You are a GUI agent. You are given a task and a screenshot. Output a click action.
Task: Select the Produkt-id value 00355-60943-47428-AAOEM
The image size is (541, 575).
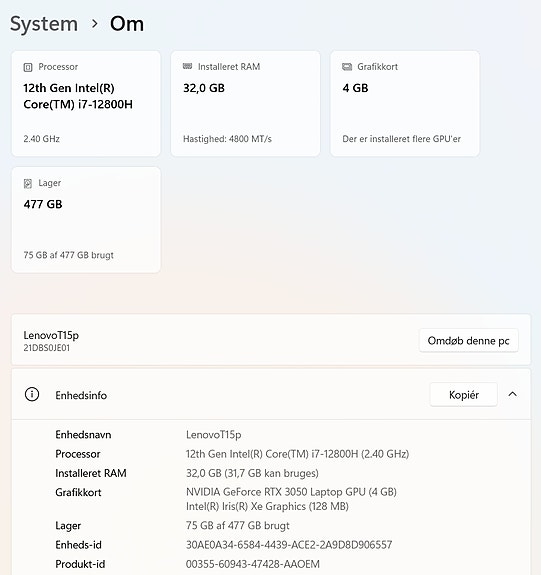(253, 564)
